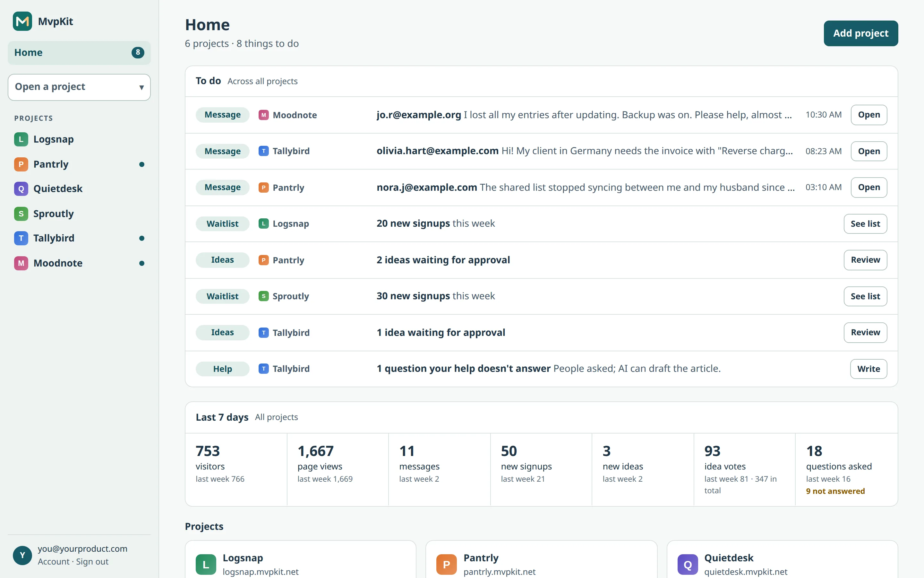The width and height of the screenshot is (924, 578).
Task: Click the Sign out link
Action: tap(92, 562)
